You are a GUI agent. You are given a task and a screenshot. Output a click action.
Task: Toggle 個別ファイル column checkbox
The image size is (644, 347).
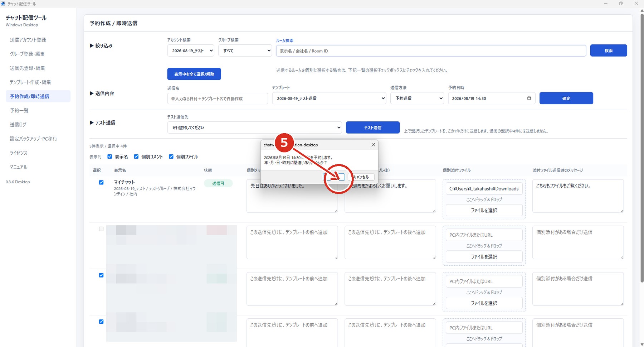point(171,156)
